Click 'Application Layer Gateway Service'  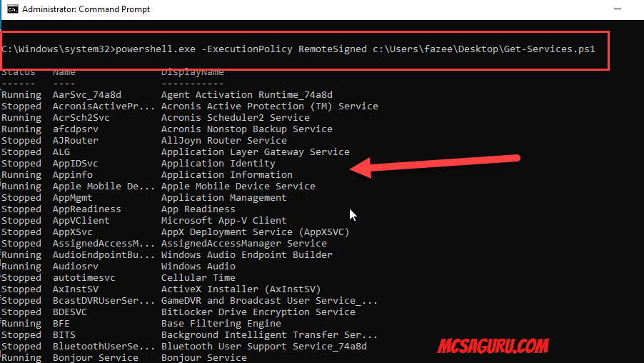pyautogui.click(x=256, y=152)
